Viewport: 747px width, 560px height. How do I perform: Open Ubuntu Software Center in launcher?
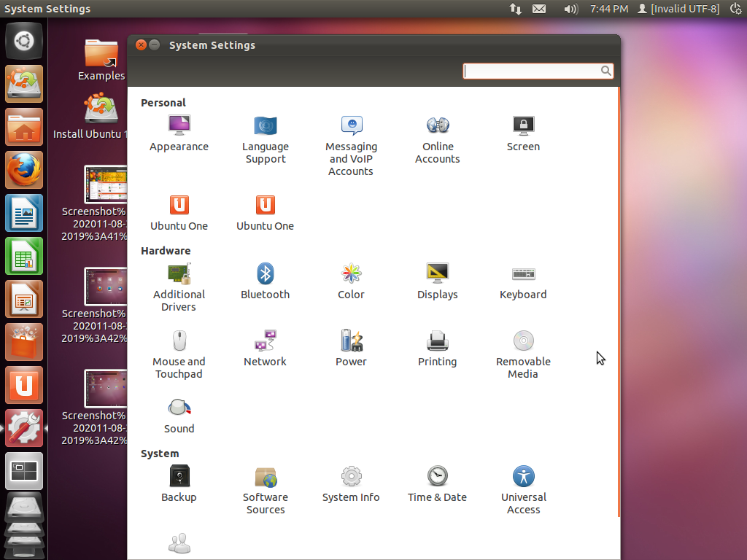point(24,342)
